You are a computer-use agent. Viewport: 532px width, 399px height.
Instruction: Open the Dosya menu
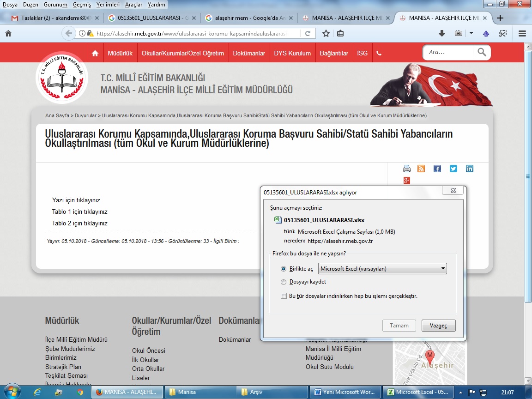[x=10, y=5]
